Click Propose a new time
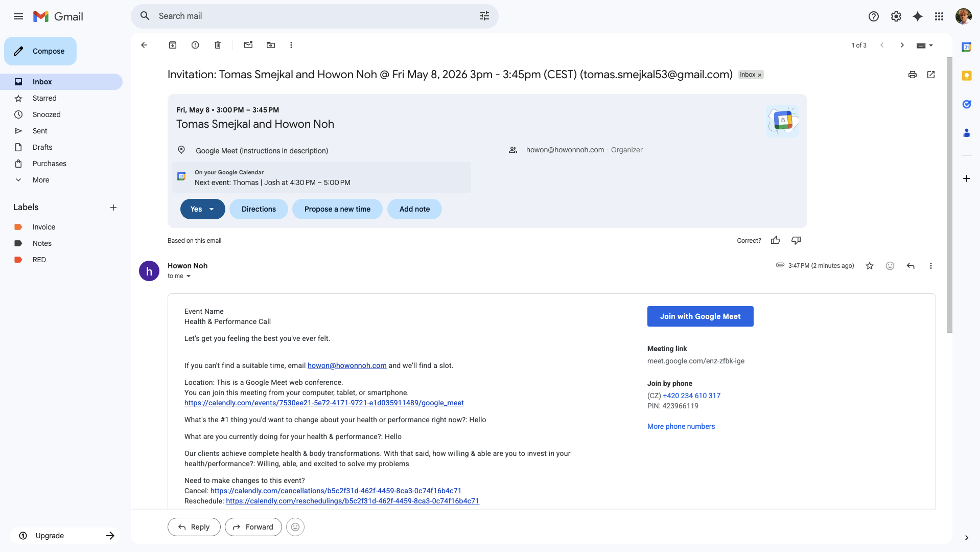The width and height of the screenshot is (980, 552). [x=337, y=209]
